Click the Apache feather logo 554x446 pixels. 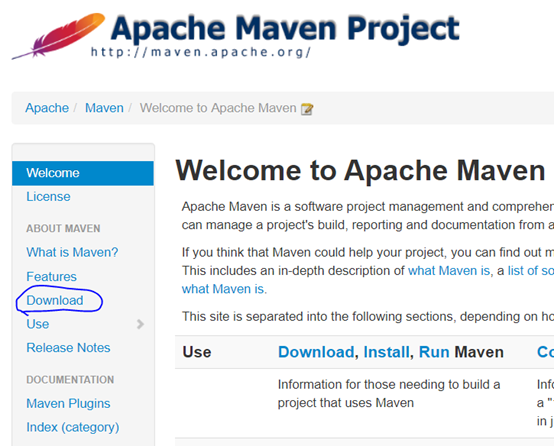point(58,36)
